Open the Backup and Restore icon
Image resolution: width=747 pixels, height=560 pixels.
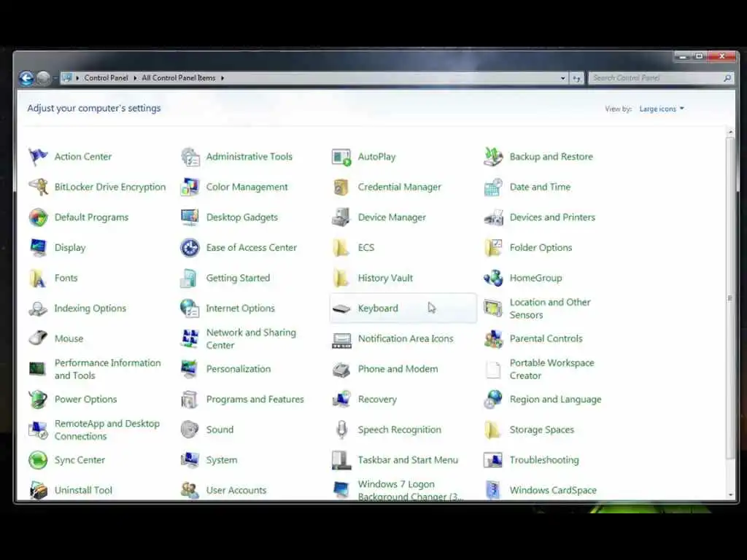coord(493,157)
